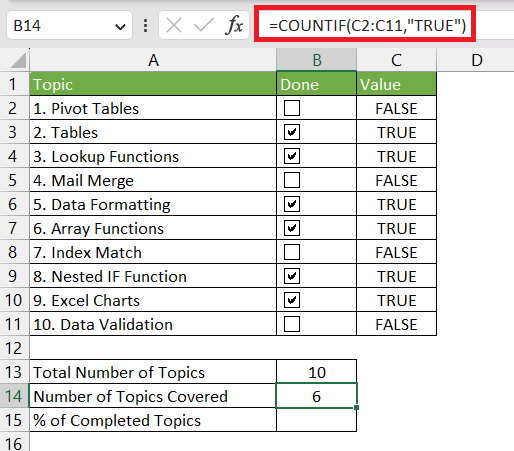Select the '7. Index Match' cell
The height and width of the screenshot is (451, 514).
click(x=153, y=252)
